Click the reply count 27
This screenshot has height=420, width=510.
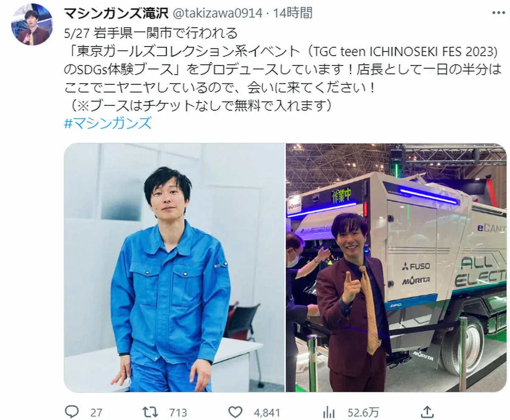point(96,412)
